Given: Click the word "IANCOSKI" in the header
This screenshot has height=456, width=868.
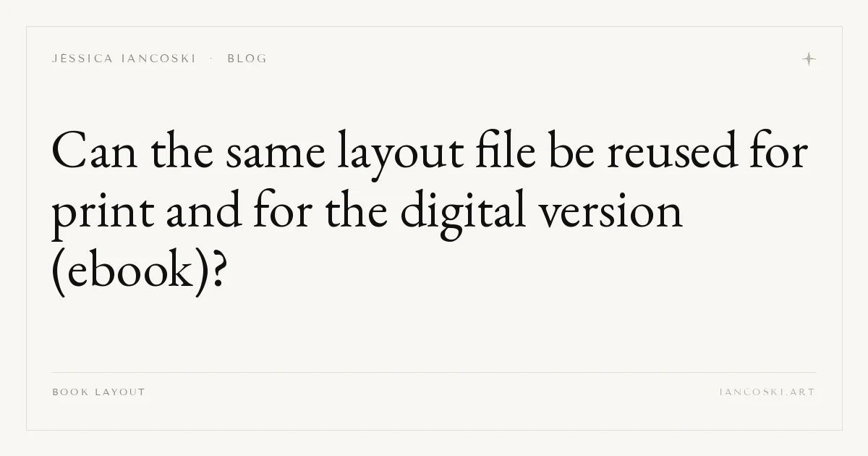Looking at the screenshot, I should pos(158,59).
